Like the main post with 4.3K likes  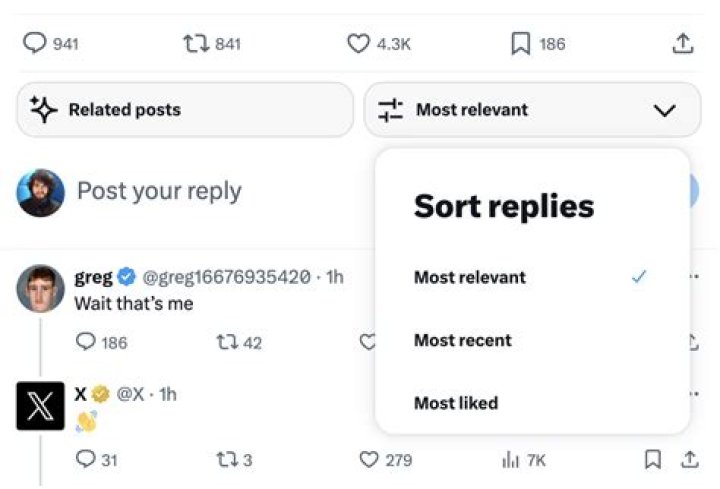[358, 43]
